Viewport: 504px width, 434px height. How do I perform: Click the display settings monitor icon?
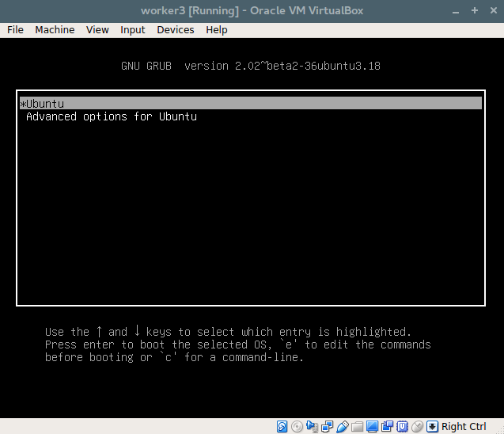point(372,427)
